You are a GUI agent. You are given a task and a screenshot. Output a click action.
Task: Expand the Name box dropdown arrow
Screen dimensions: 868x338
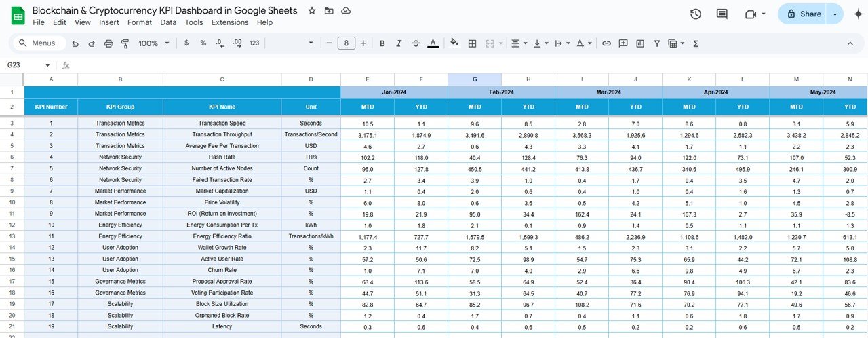click(x=47, y=65)
